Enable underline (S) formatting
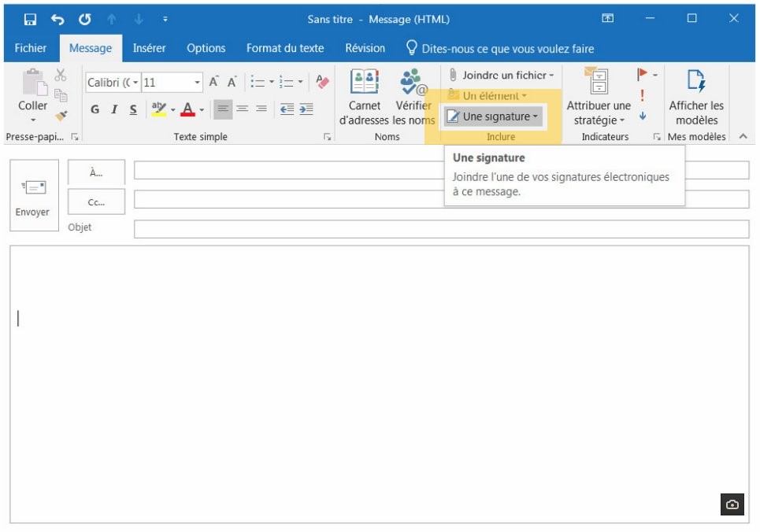 click(x=133, y=109)
